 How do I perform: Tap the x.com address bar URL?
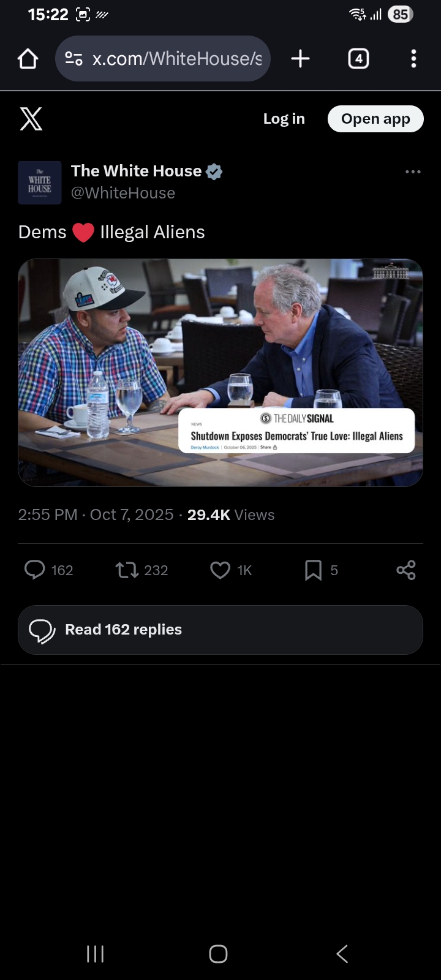(x=177, y=59)
